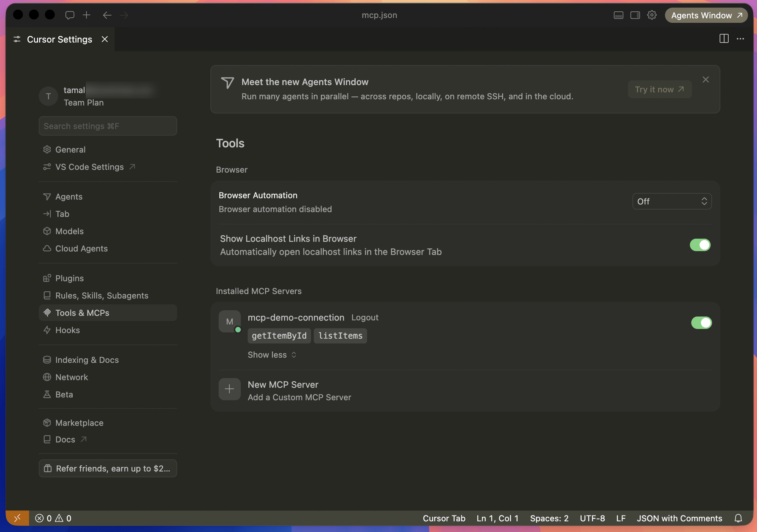The image size is (757, 532).
Task: Click Refer friends, earn up to button
Action: click(x=108, y=468)
